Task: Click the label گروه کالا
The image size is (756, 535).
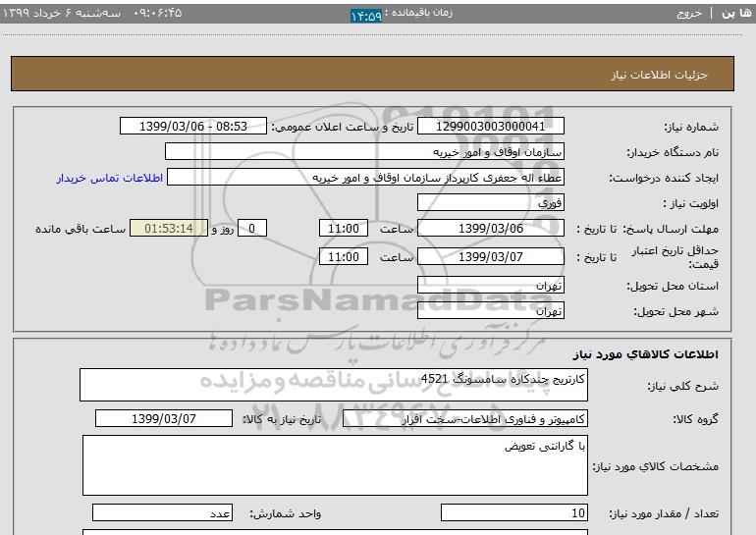Action: 696,419
